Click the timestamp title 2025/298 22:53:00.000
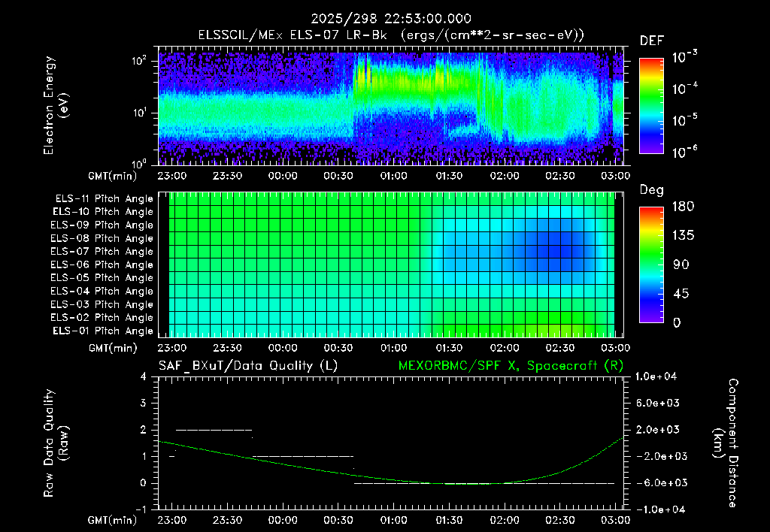 (x=391, y=19)
